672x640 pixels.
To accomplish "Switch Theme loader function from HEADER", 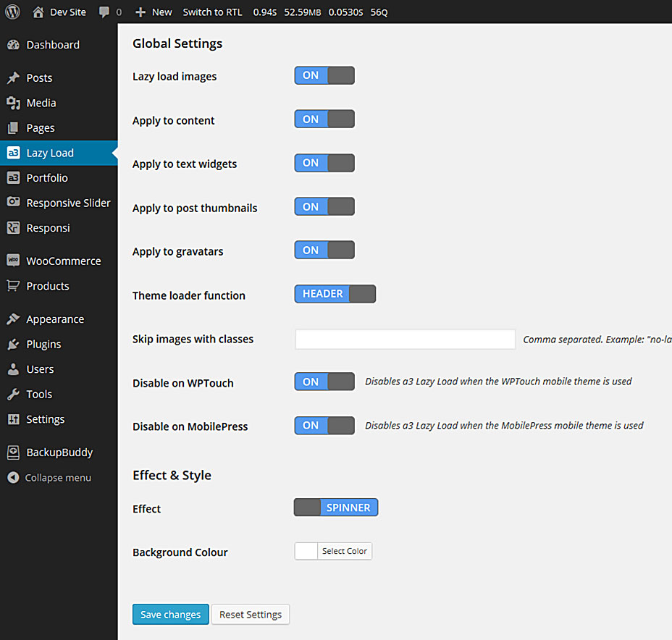I will coord(335,294).
